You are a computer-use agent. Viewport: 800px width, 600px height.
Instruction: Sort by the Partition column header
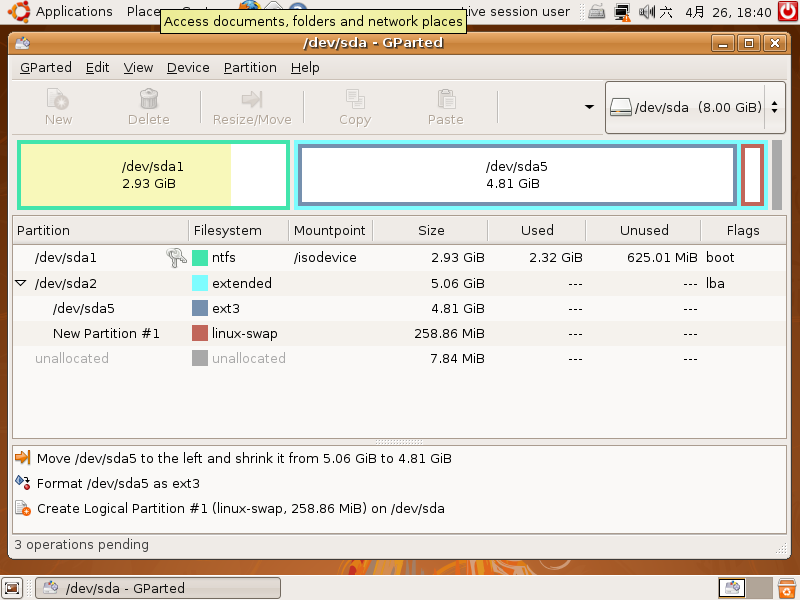(x=101, y=230)
